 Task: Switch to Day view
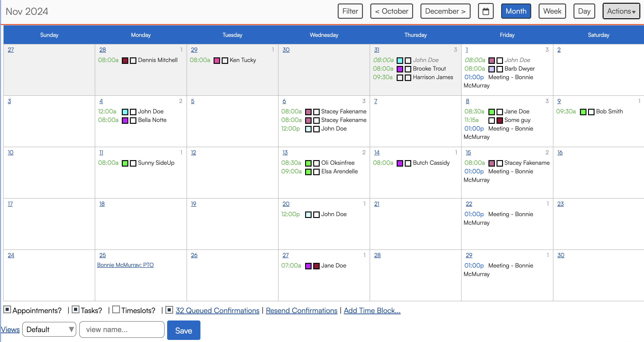pyautogui.click(x=584, y=11)
